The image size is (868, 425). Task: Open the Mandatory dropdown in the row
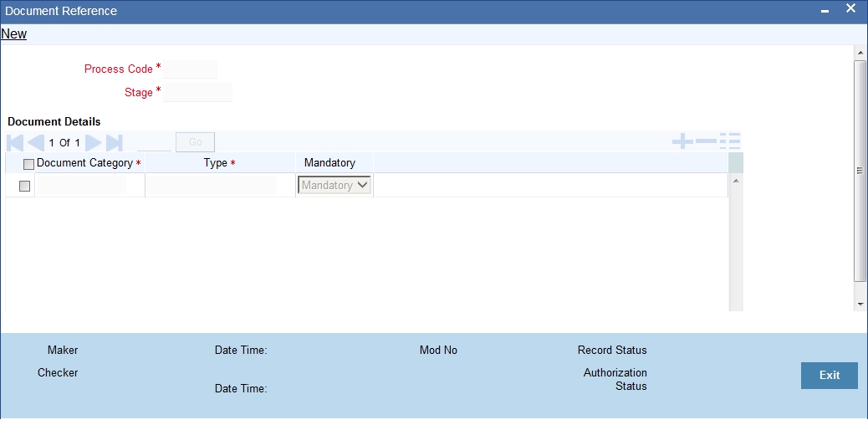(334, 185)
